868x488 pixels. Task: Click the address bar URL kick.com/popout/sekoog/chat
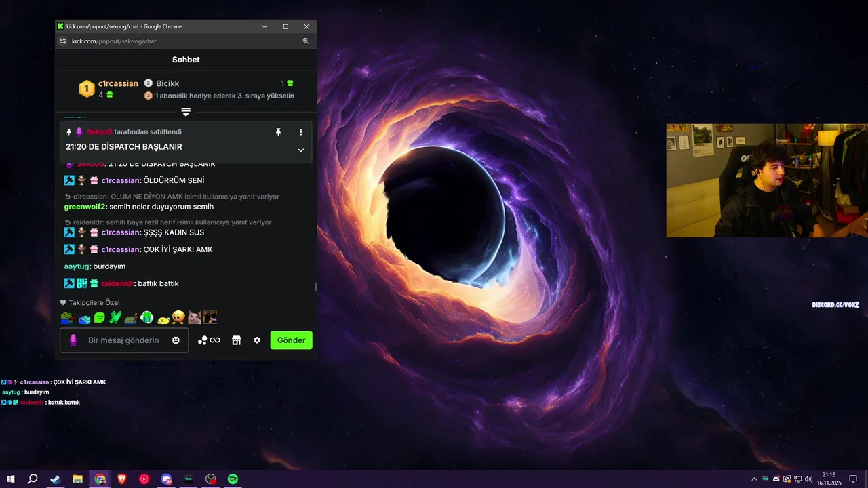pyautogui.click(x=114, y=41)
